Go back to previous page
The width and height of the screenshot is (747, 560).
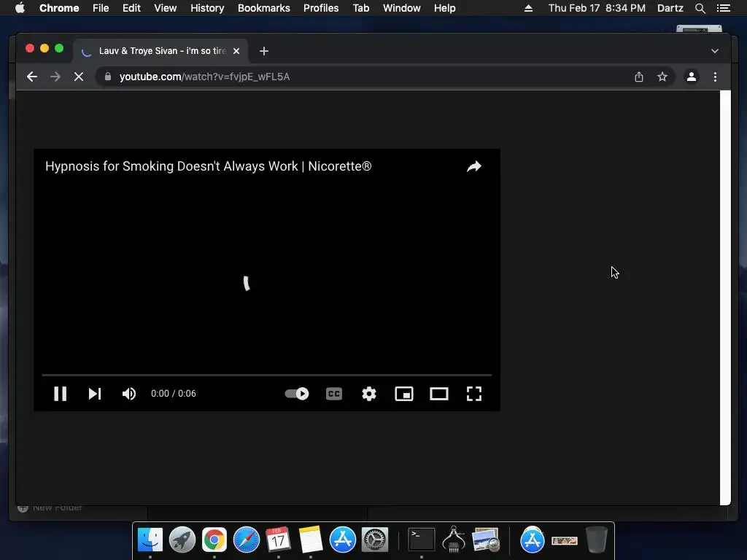coord(32,77)
